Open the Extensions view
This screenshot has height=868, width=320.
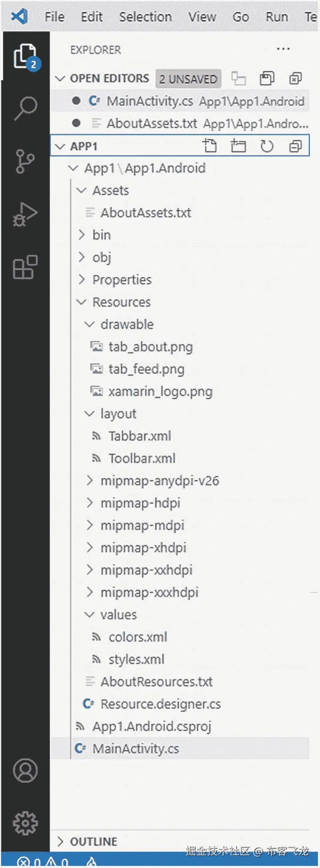click(x=23, y=268)
